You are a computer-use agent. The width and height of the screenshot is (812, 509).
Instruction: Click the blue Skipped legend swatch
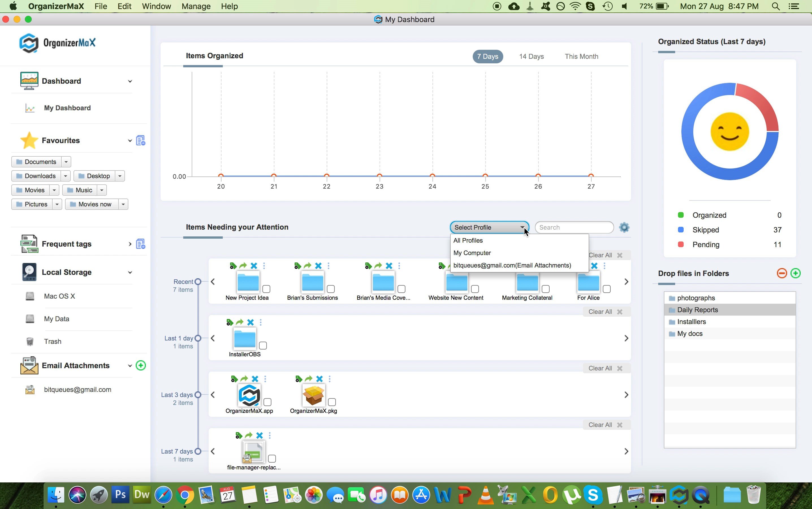(x=681, y=230)
